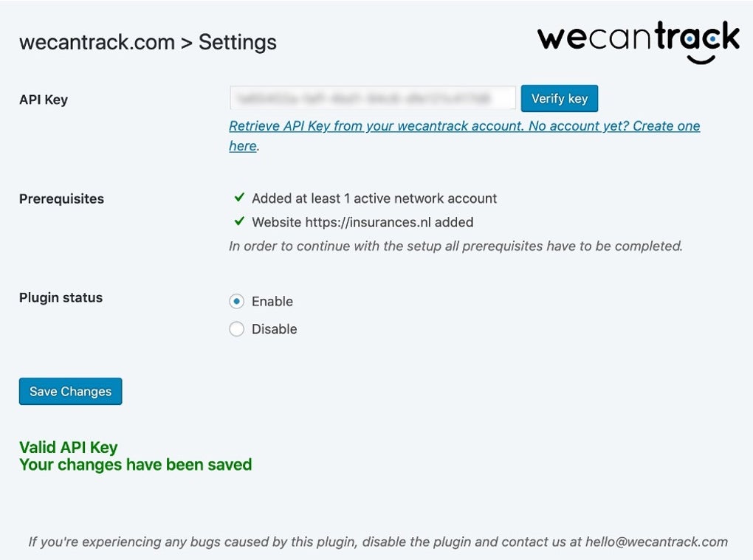Screen dimensions: 753x560
Task: Click the Plugin status section label
Action: (x=61, y=298)
